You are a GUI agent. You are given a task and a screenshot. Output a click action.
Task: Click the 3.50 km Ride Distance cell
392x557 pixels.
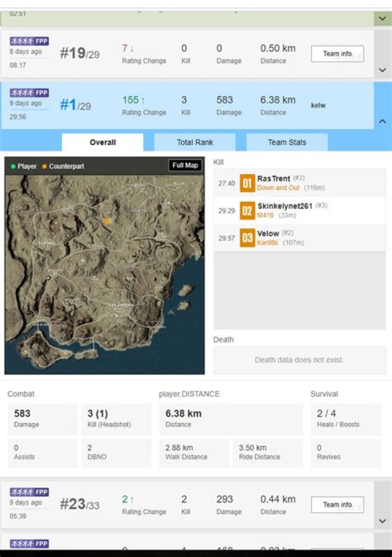click(268, 452)
